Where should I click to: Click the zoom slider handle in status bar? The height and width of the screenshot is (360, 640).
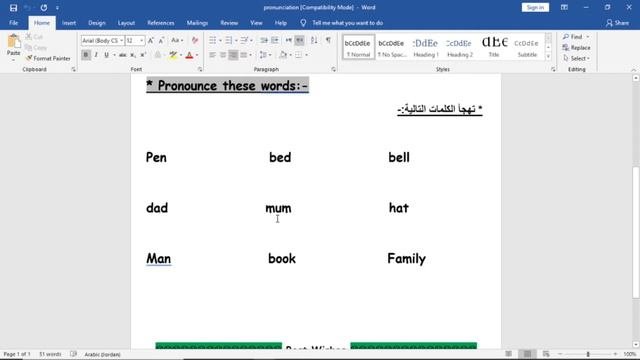[x=588, y=354]
